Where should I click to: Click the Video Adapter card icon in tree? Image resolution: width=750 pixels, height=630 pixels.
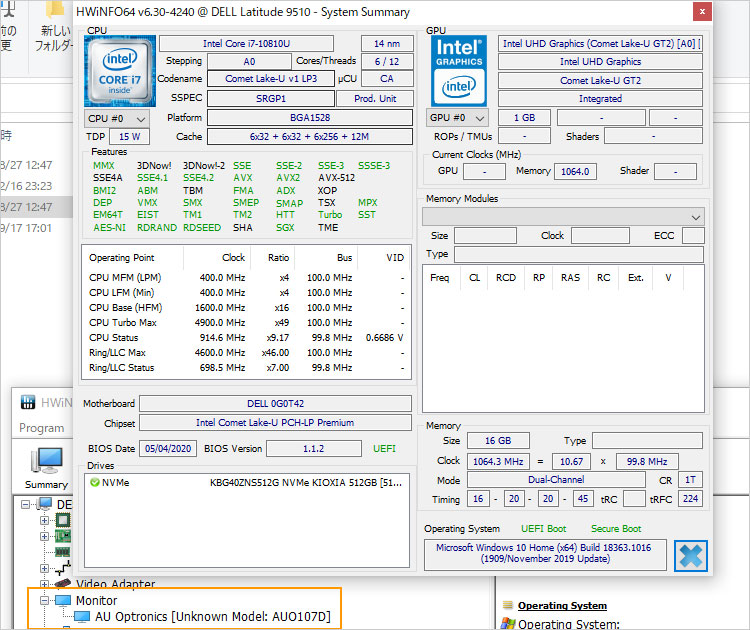pos(62,583)
